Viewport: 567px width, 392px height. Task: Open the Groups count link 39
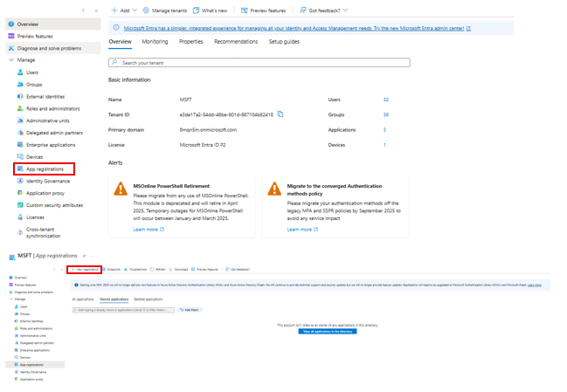click(x=386, y=115)
